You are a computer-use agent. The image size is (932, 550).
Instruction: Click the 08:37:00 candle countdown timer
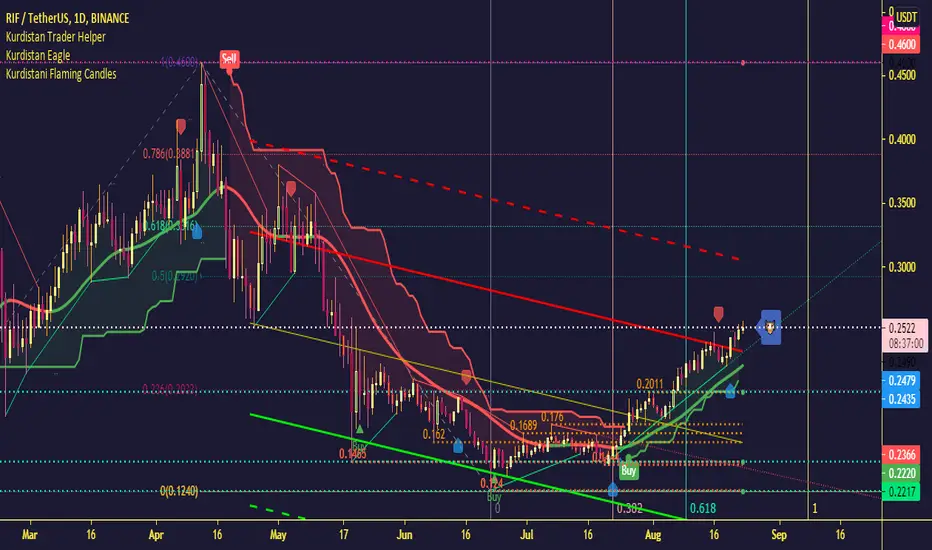(906, 344)
